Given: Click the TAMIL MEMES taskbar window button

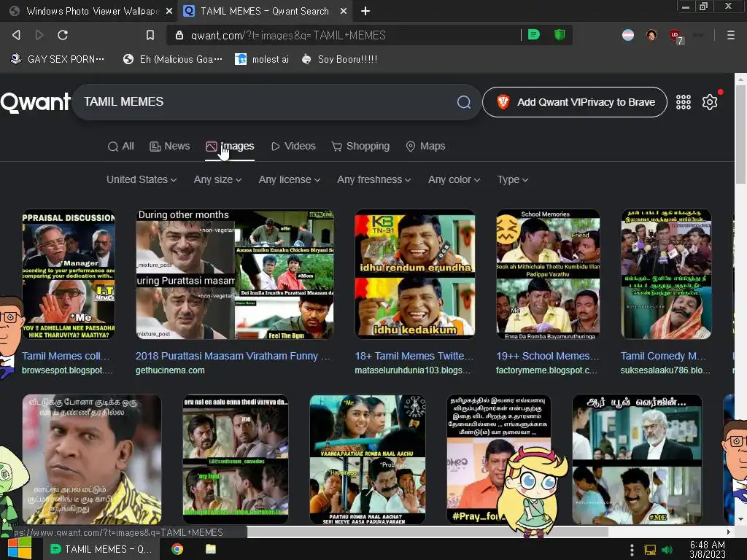Looking at the screenshot, I should (x=101, y=549).
